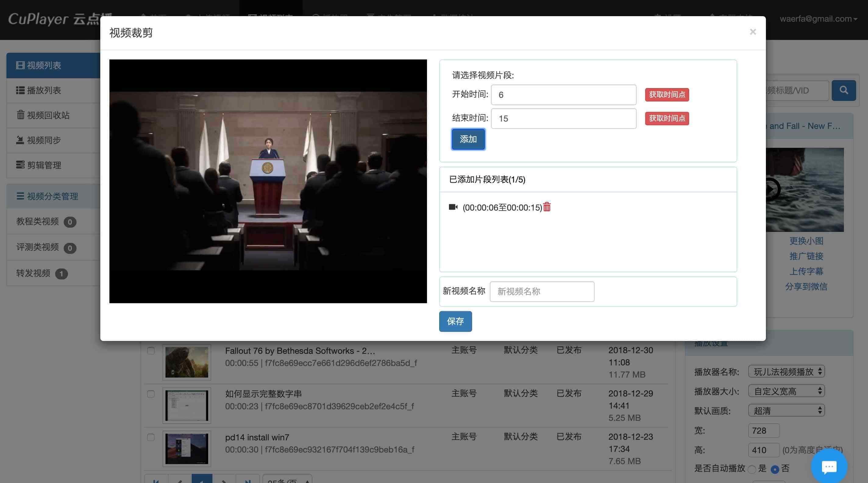868x483 pixels.
Task: Open the Fallout 76 by Bethesda title
Action: (x=300, y=351)
